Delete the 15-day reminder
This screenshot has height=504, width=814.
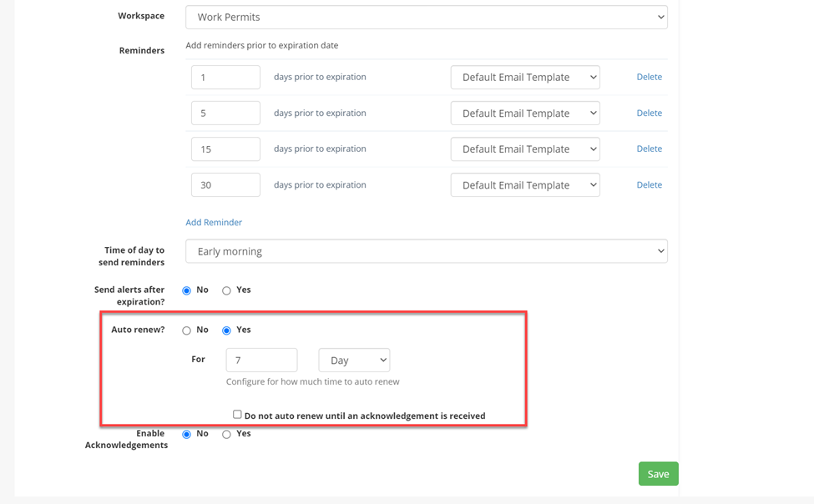coord(649,149)
